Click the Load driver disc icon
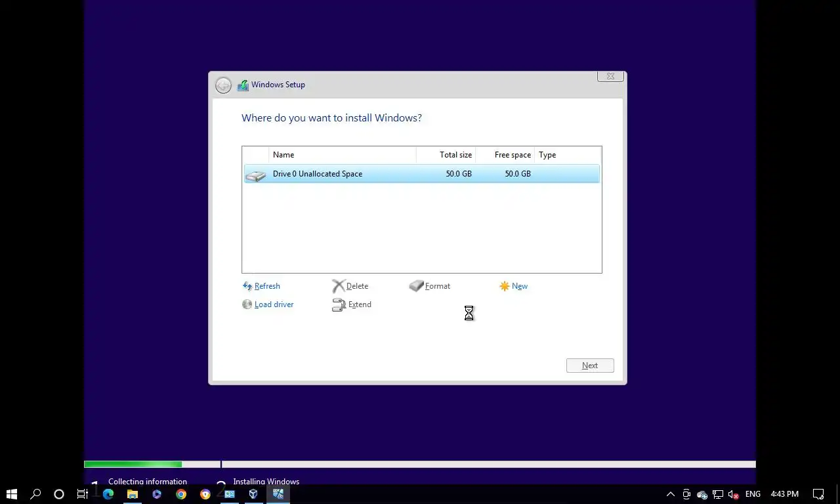Viewport: 840px width, 504px height. click(247, 304)
